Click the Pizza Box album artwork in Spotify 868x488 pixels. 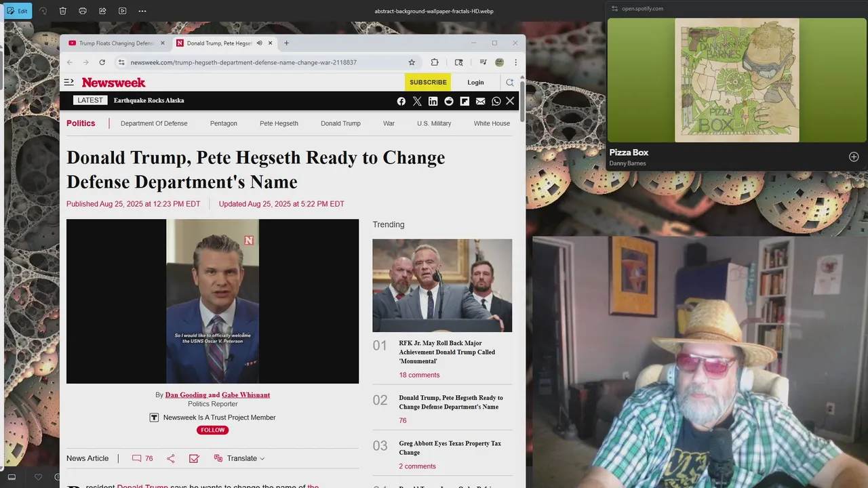[737, 80]
